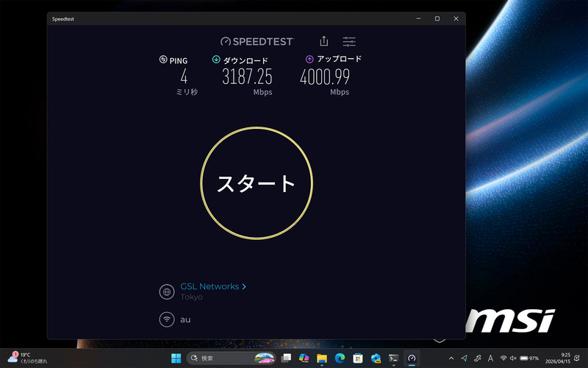Click the PING icon
Image resolution: width=588 pixels, height=368 pixels.
point(163,60)
